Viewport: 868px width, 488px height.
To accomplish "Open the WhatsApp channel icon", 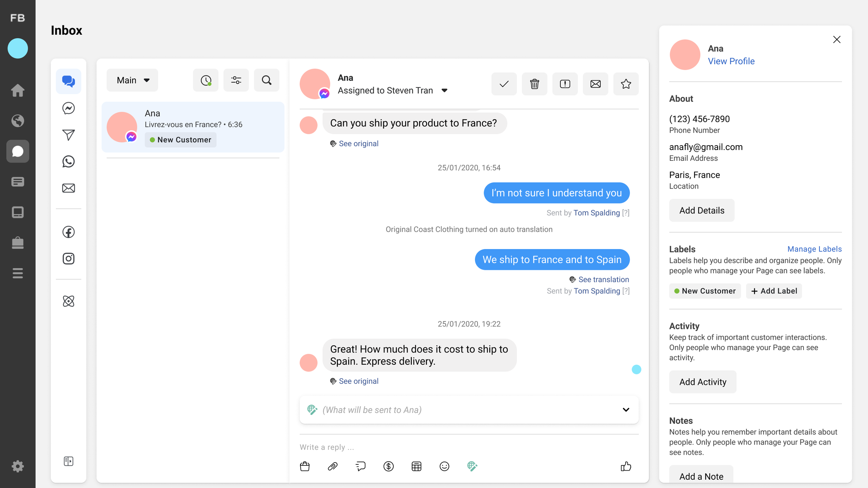I will [x=68, y=162].
